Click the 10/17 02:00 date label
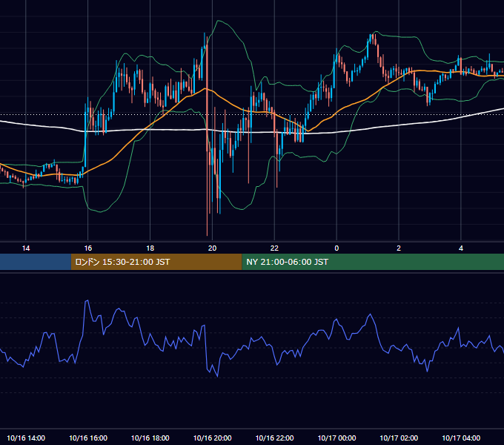 [x=399, y=438]
